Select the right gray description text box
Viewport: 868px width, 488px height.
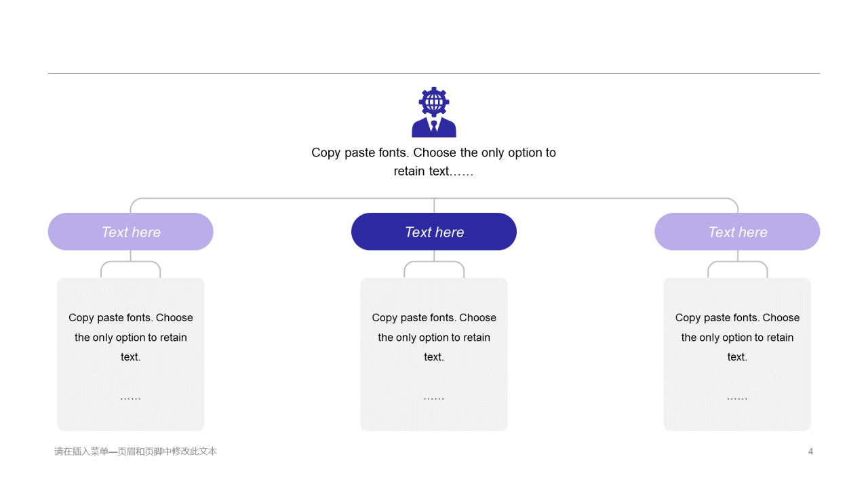click(737, 354)
